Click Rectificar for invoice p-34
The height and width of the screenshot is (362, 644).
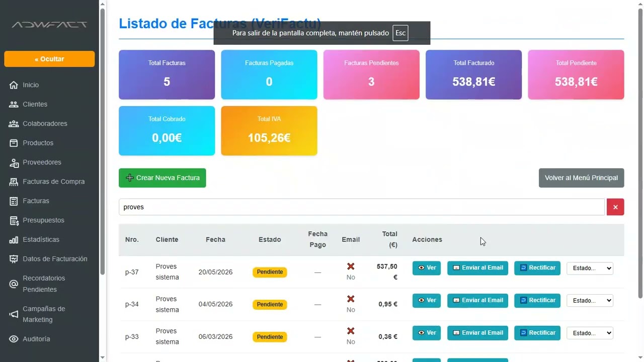[537, 300]
